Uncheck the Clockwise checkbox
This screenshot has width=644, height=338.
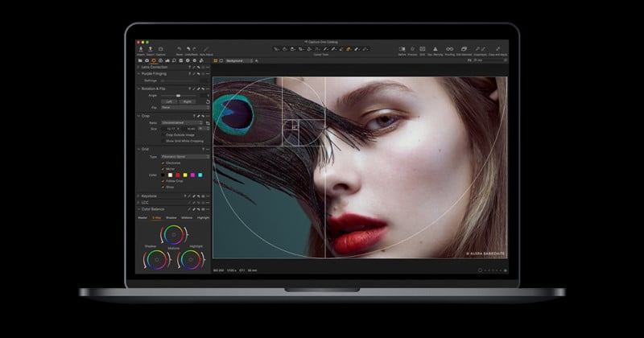point(163,163)
